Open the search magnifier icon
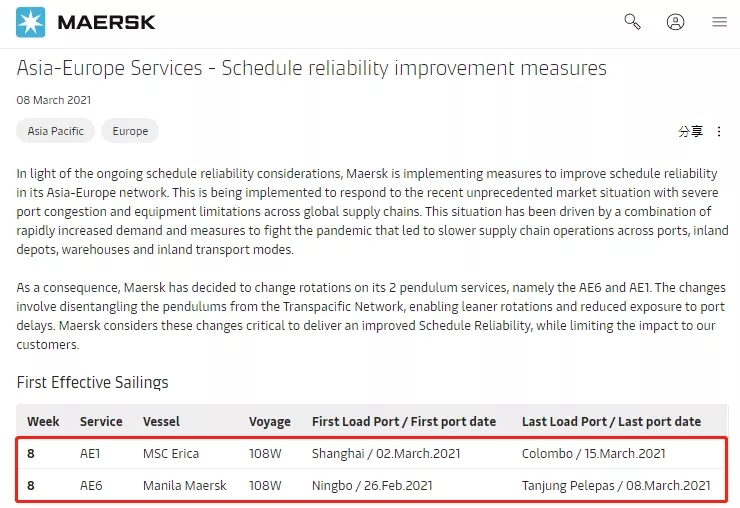 [x=632, y=22]
